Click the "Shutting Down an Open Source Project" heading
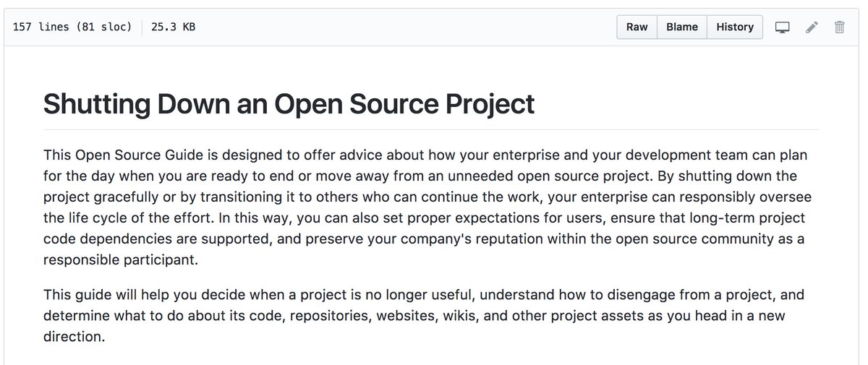Viewport: 868px width, 365px height. (x=289, y=104)
